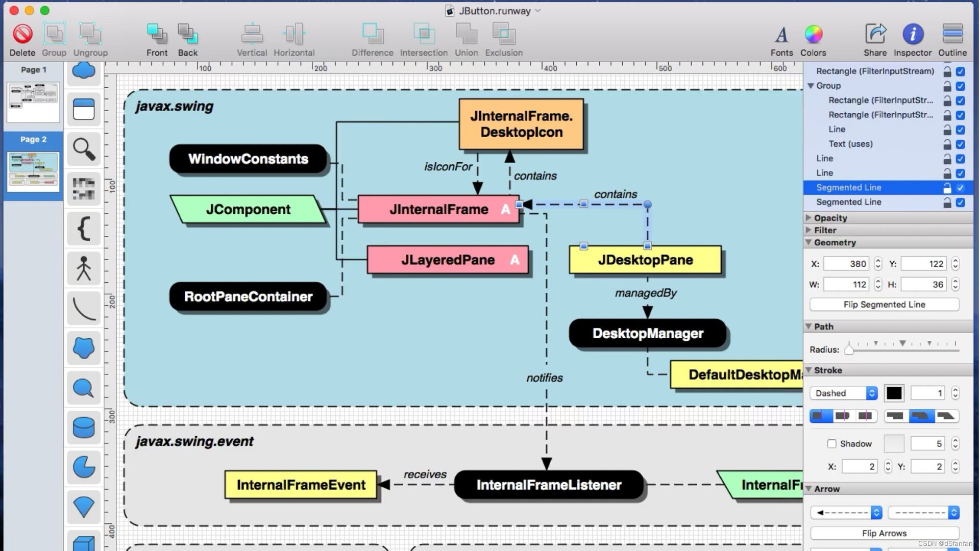Toggle visibility of Text (uses) layer
The image size is (980, 551).
click(x=960, y=144)
